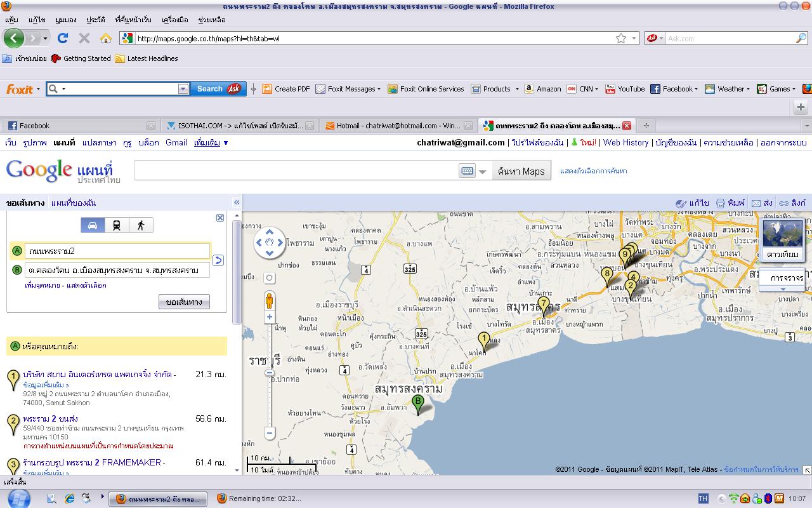The image size is (812, 508).
Task: Click the send link with envelope icon
Action: coord(762,203)
